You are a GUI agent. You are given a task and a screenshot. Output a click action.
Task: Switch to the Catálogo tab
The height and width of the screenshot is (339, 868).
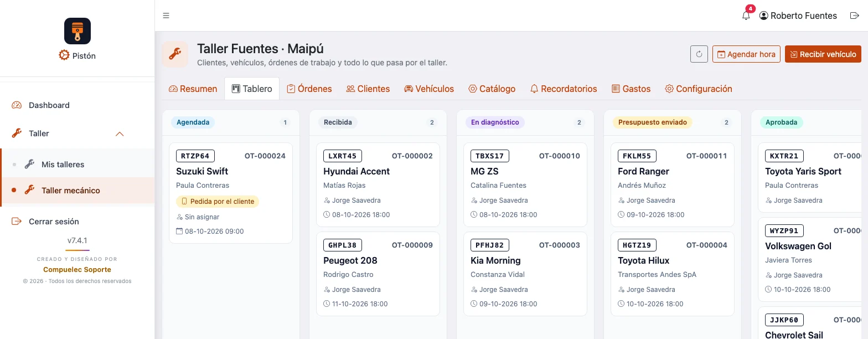pos(492,89)
